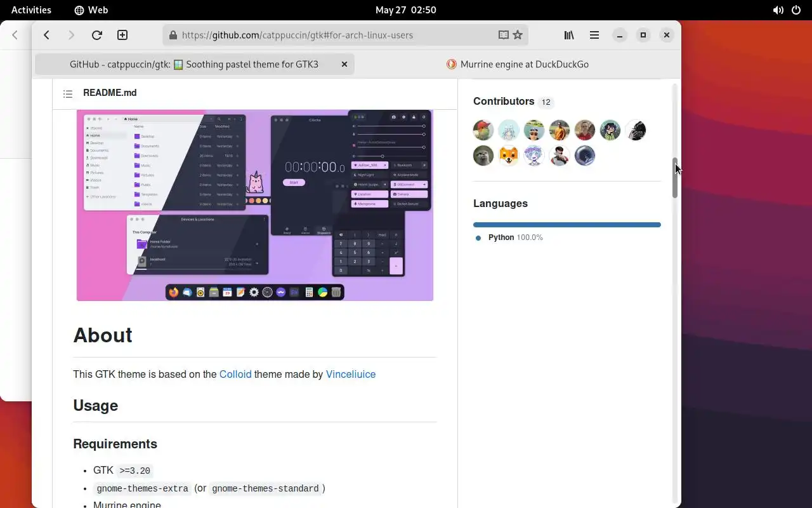Go forward to the next page
This screenshot has width=812, height=508.
coord(71,35)
